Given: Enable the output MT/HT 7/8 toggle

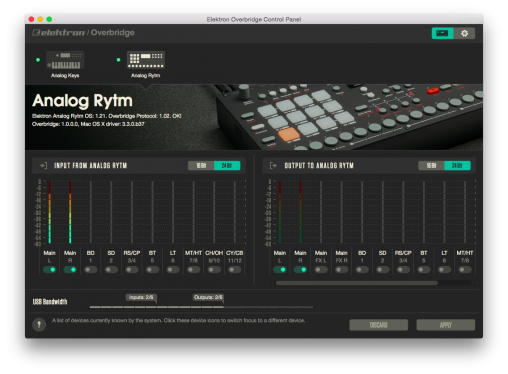Looking at the screenshot, I should (465, 270).
